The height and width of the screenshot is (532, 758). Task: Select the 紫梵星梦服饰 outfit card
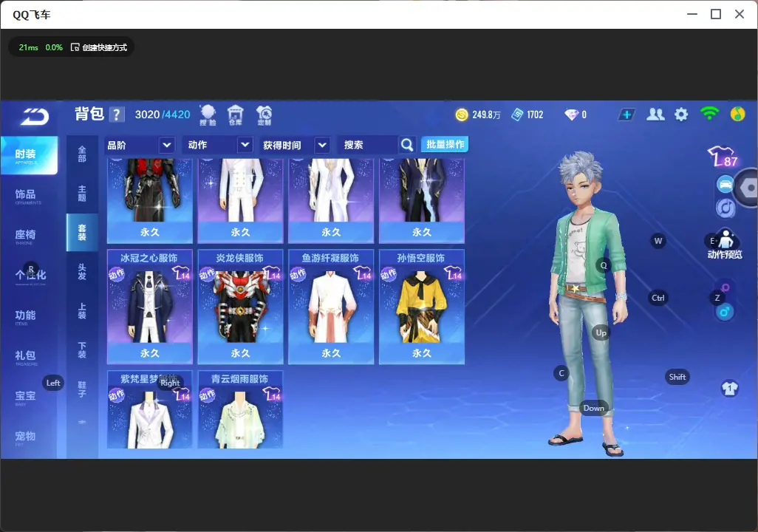(x=150, y=409)
